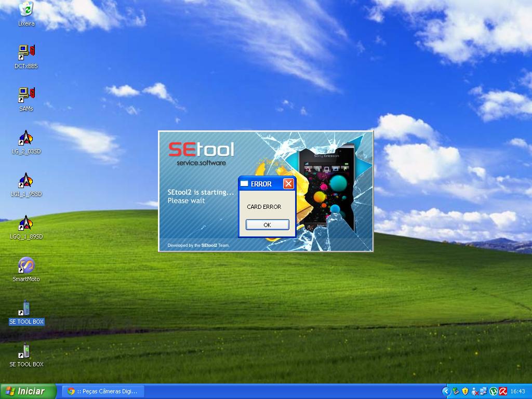Open the uTorrent tray icon
532x399 pixels.
(494, 392)
